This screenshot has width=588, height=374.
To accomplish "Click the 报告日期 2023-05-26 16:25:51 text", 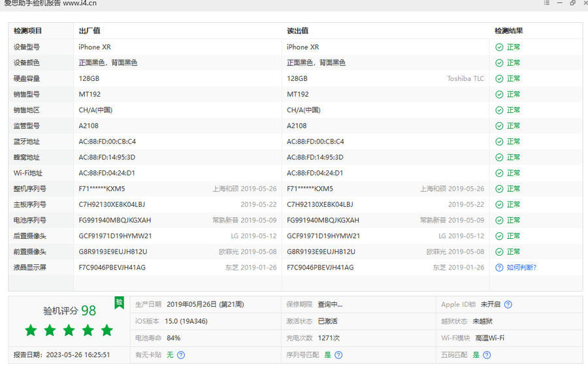I will pos(62,355).
